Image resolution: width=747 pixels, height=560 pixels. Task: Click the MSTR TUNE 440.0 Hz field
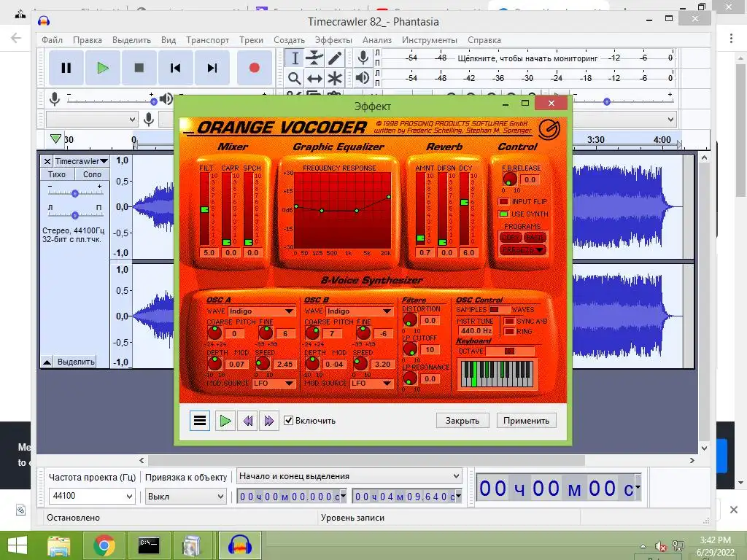[476, 330]
